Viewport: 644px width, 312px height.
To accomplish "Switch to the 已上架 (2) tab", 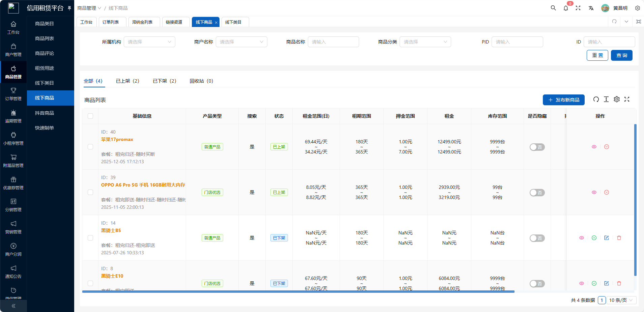I will coord(127,81).
